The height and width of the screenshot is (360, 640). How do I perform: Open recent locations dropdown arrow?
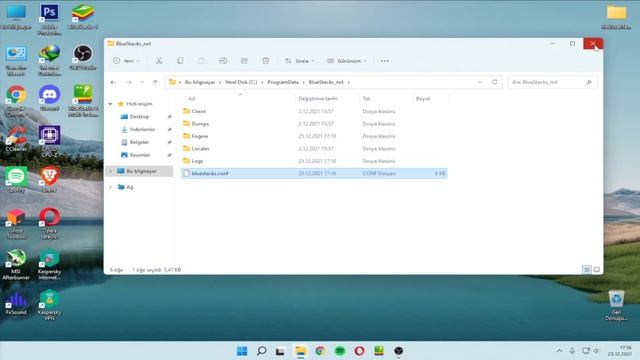pos(142,82)
